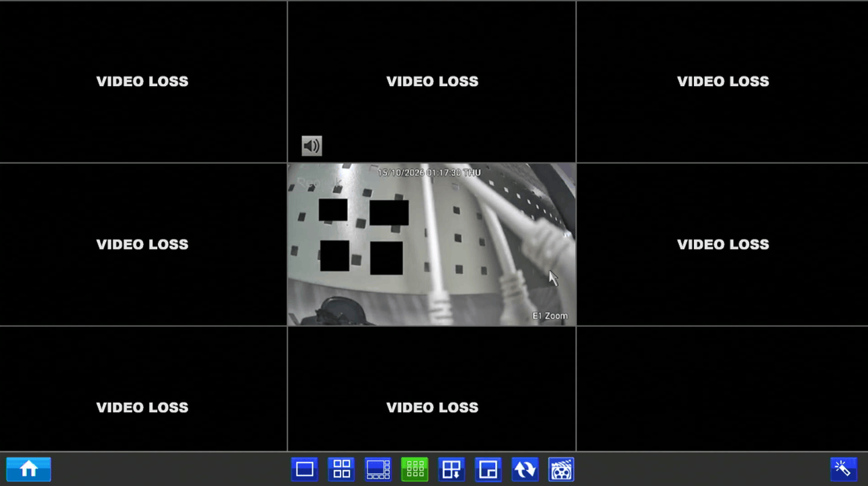The height and width of the screenshot is (486, 868).
Task: Select the E1 Zoom live camera feed
Action: pos(432,244)
